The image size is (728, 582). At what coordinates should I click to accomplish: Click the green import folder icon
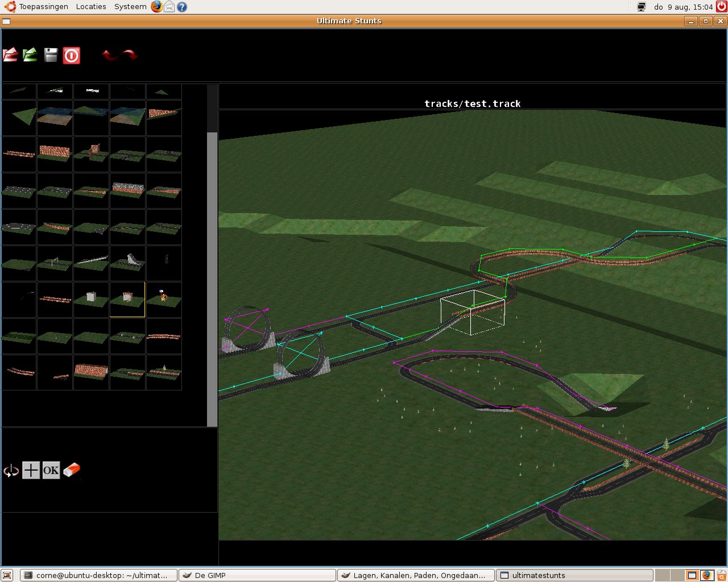click(x=30, y=55)
